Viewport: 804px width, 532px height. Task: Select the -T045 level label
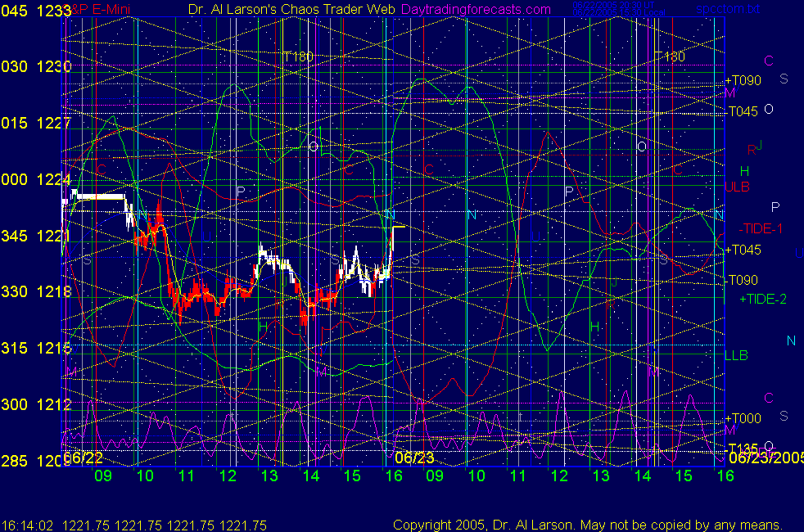click(x=742, y=111)
